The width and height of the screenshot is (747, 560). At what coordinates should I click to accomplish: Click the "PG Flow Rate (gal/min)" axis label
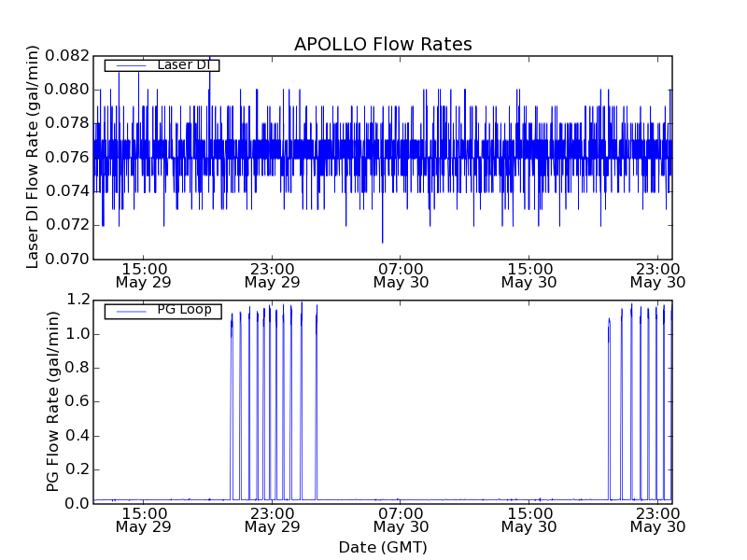(53, 401)
